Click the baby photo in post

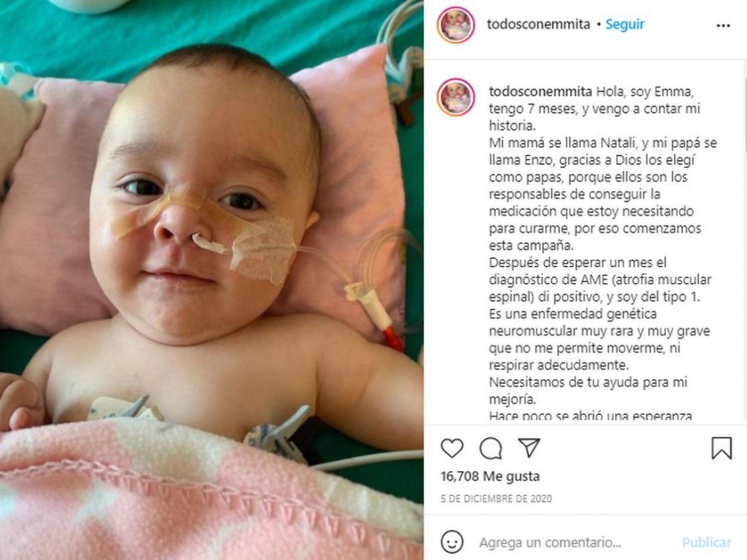(212, 280)
